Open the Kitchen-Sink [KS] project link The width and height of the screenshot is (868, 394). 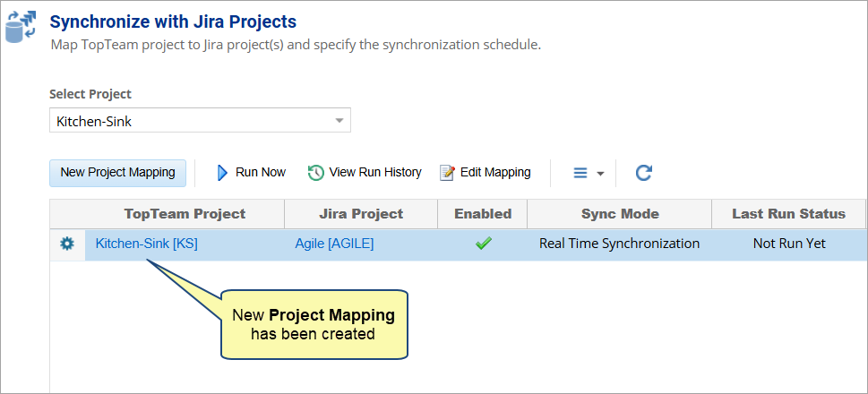coord(146,244)
